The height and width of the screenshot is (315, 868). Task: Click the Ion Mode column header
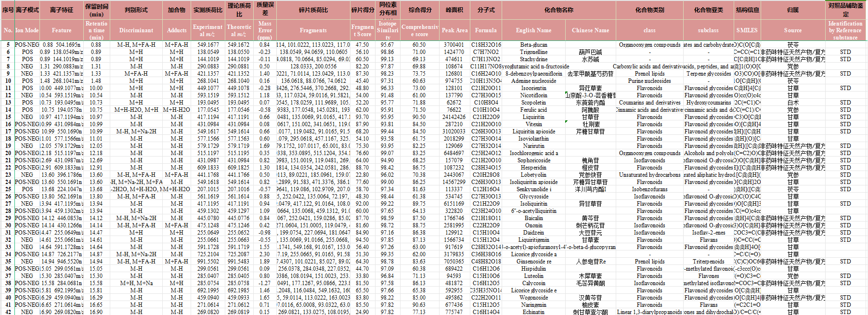[x=27, y=30]
